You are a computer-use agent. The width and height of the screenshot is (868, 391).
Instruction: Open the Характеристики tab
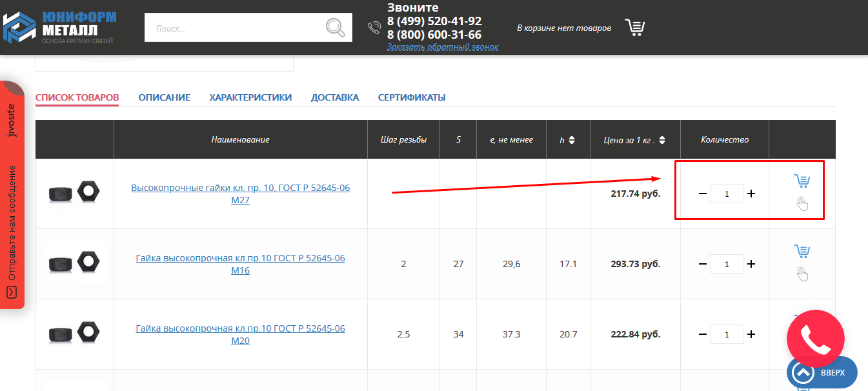250,97
